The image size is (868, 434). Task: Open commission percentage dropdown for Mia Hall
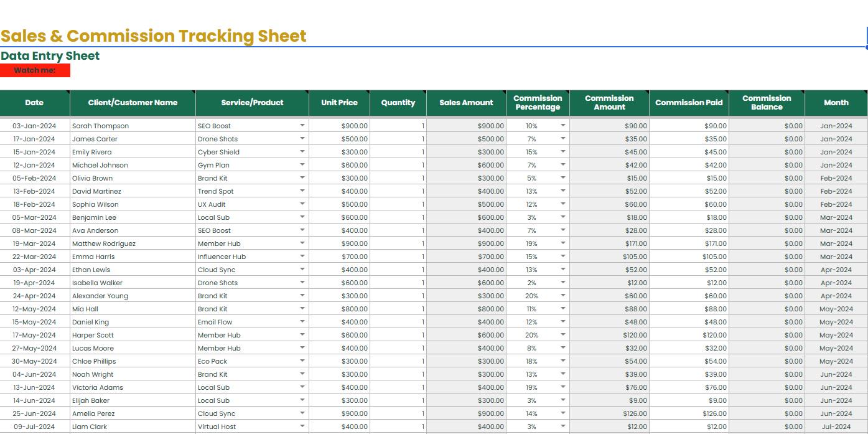[563, 309]
